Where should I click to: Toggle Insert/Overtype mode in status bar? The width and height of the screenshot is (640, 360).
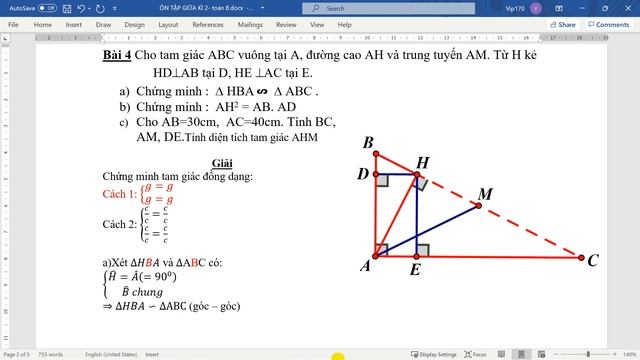coord(152,354)
